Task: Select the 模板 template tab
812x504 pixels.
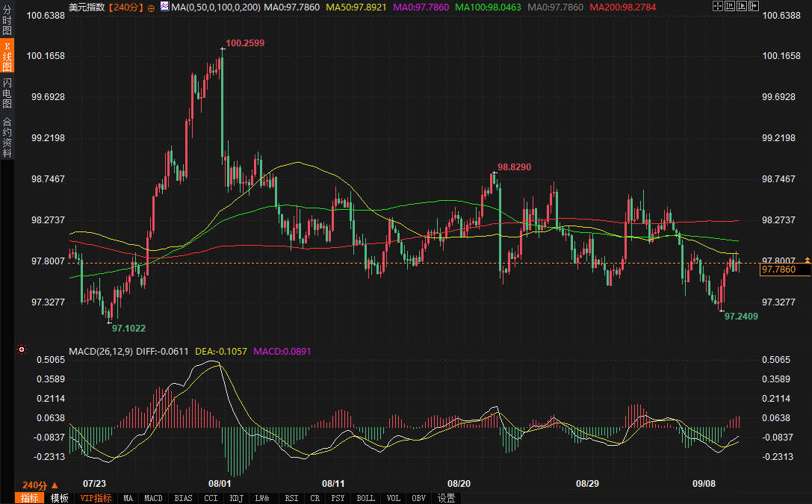Action: (x=60, y=498)
